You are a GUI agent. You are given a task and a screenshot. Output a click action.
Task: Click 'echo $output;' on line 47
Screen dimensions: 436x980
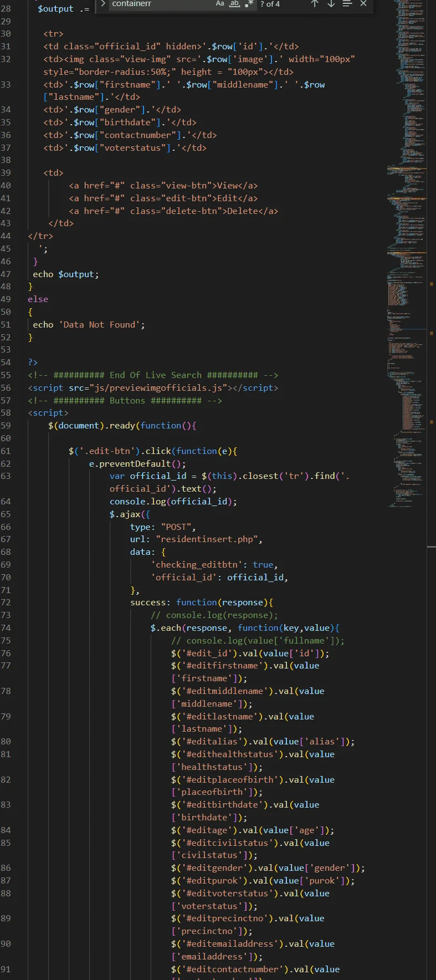pos(65,274)
